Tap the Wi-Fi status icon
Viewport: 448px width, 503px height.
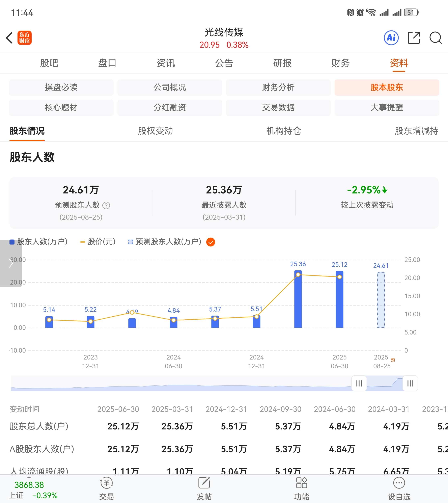pyautogui.click(x=371, y=12)
